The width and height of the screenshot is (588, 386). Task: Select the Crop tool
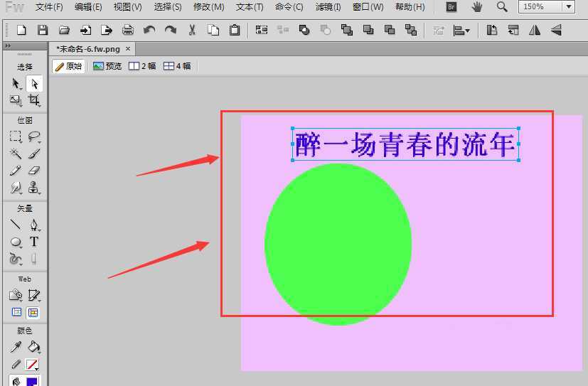[33, 100]
